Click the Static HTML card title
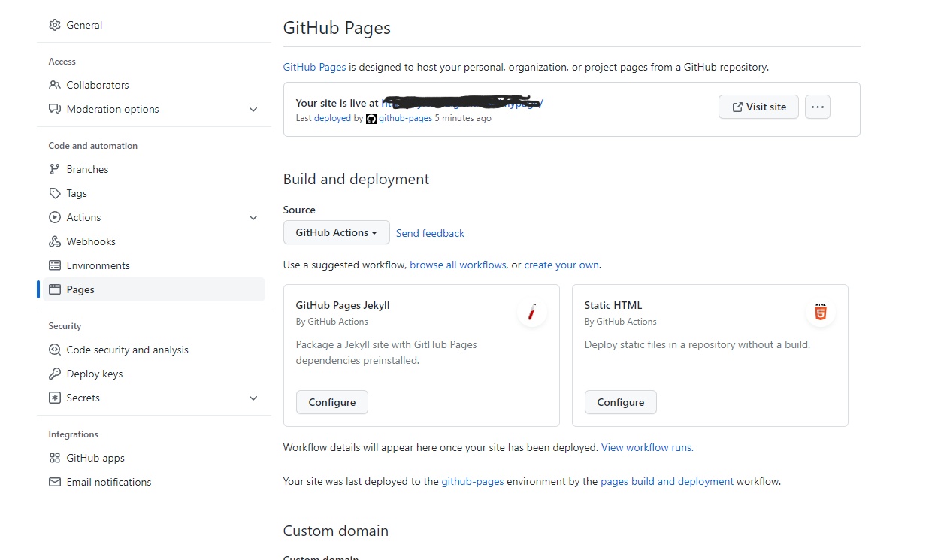Viewport: 941px width, 560px height. coord(613,305)
